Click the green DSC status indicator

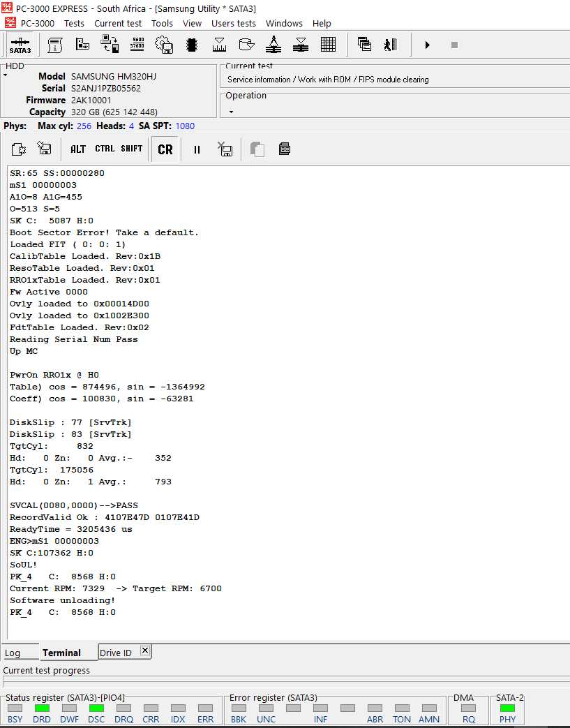[x=96, y=708]
